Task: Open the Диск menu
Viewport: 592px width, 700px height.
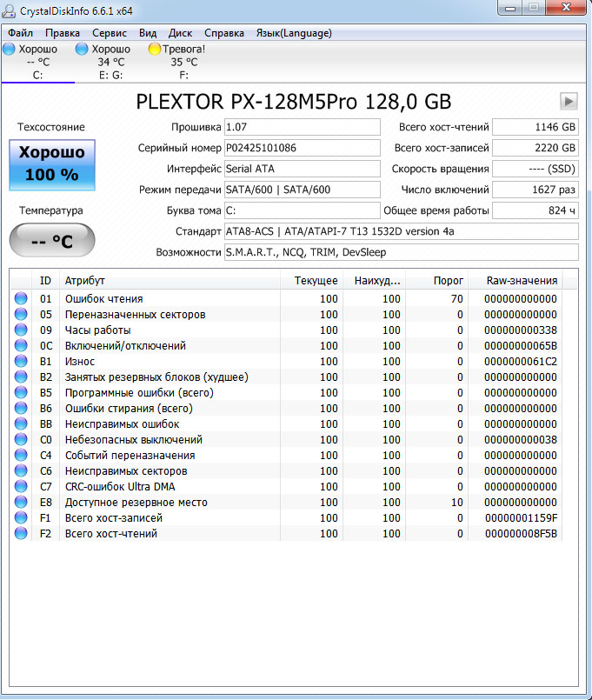Action: pos(180,33)
